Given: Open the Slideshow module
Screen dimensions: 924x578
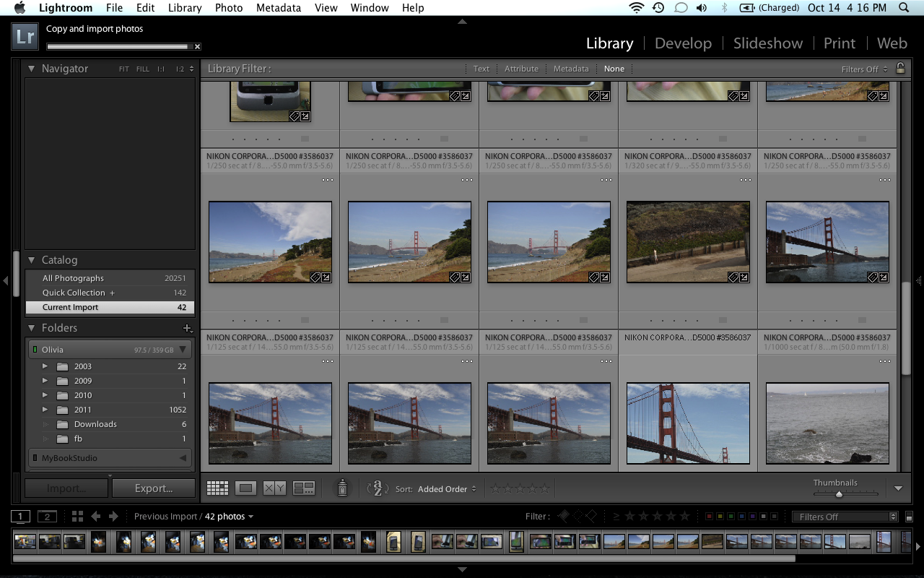Looking at the screenshot, I should coord(768,43).
